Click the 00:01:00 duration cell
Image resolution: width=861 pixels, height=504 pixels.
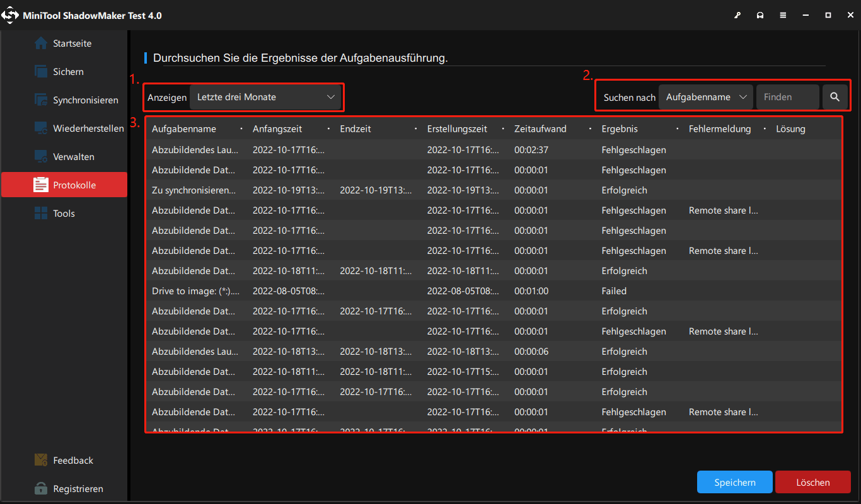pyautogui.click(x=531, y=291)
